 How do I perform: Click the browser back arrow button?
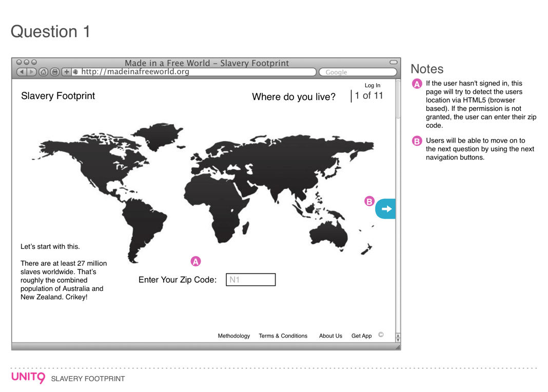coord(22,72)
